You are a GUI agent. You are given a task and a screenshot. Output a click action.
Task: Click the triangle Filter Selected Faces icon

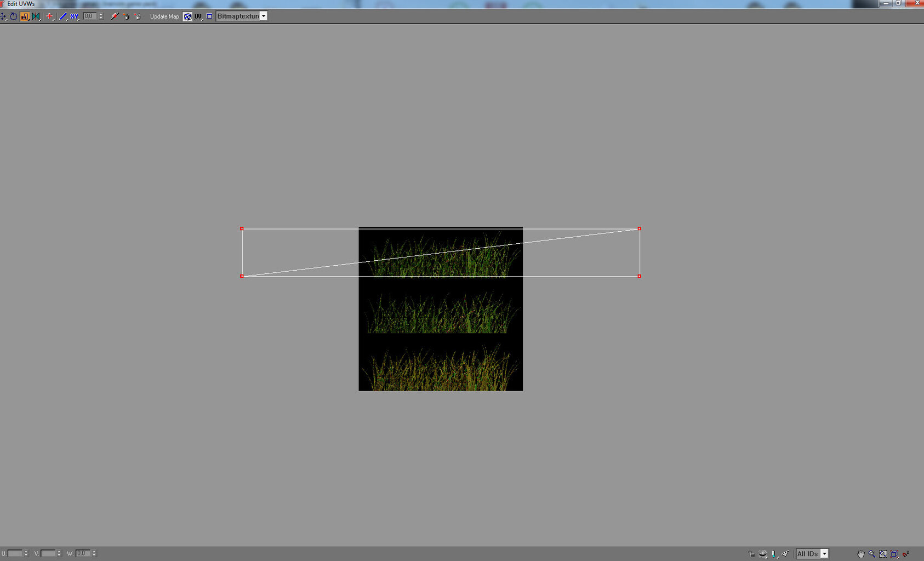(x=785, y=553)
